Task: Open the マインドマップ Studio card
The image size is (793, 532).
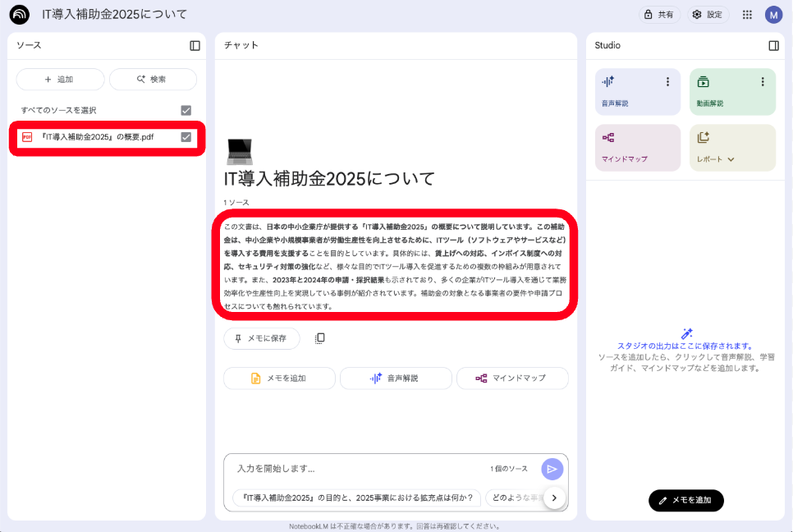Action: click(x=637, y=148)
